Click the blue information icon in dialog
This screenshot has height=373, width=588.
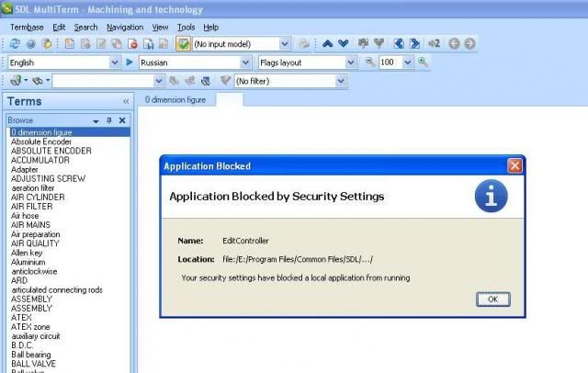click(x=491, y=196)
